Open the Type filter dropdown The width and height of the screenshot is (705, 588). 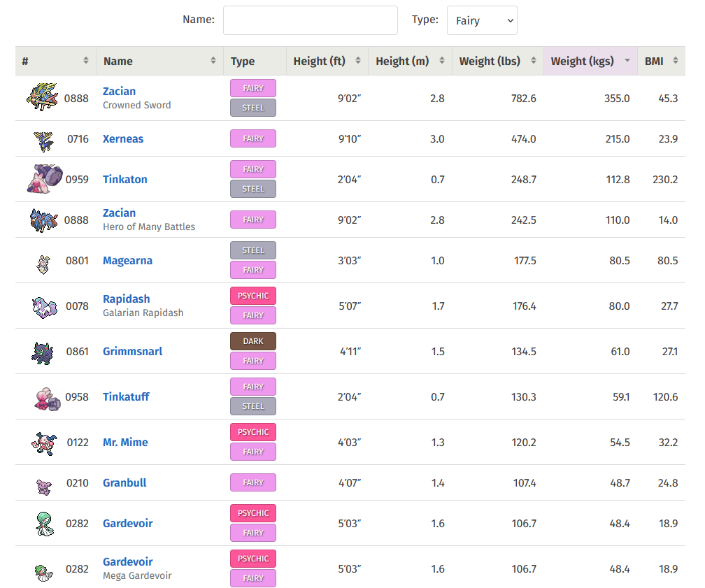(x=482, y=20)
